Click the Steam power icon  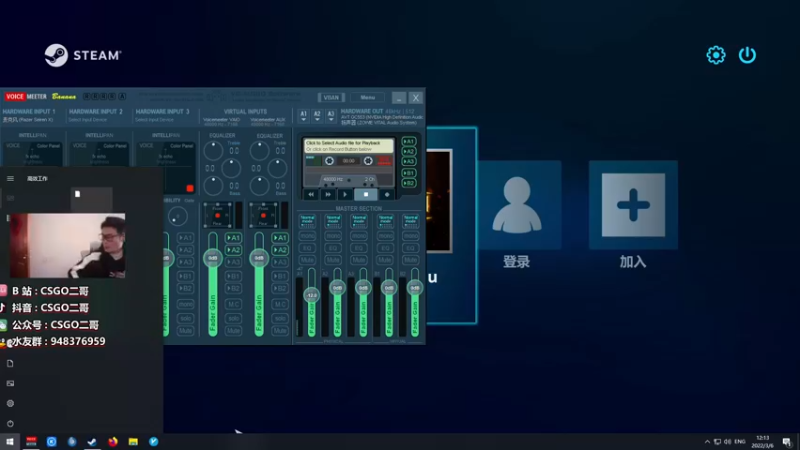pos(747,55)
